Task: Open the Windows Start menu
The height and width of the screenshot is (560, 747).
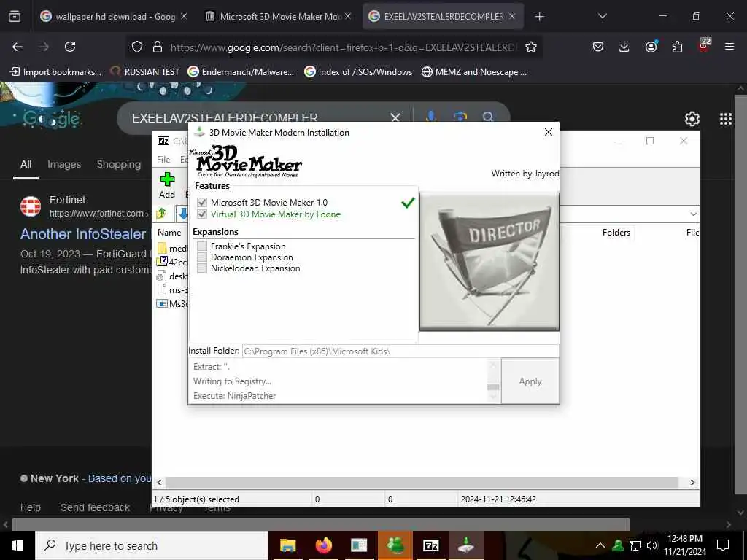Action: pyautogui.click(x=18, y=545)
